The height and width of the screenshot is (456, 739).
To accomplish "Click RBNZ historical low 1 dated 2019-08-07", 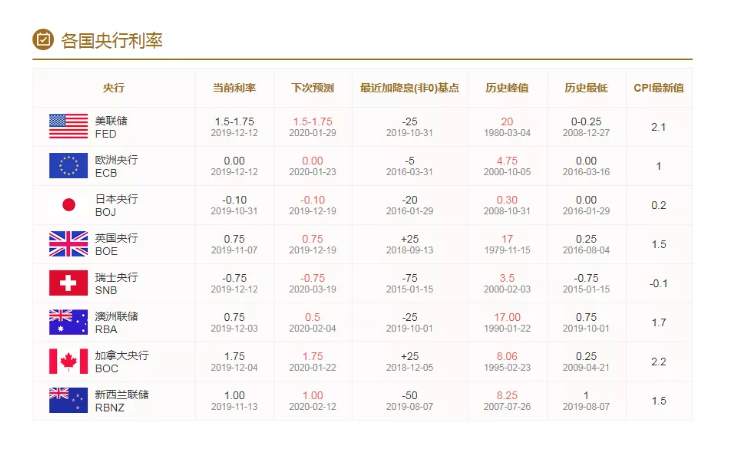I will (x=586, y=400).
